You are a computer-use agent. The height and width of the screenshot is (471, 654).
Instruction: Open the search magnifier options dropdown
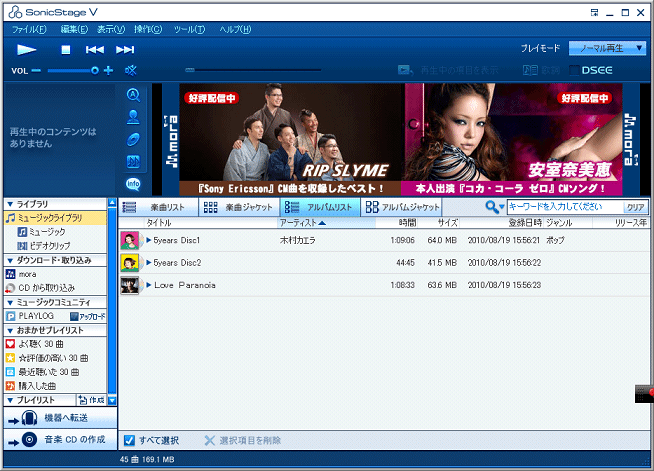[x=495, y=207]
